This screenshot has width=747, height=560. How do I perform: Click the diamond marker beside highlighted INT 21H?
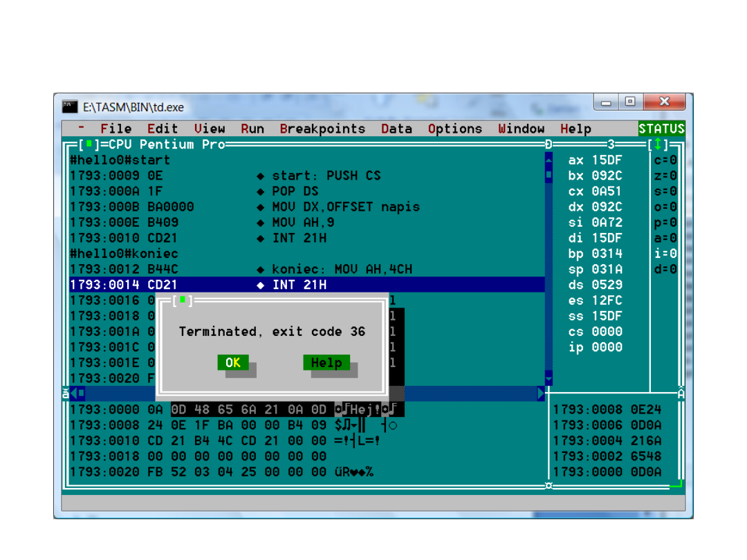click(261, 285)
